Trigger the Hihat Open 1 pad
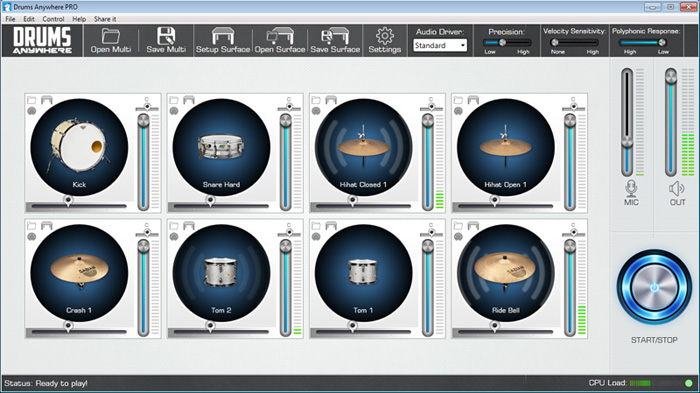Image resolution: width=700 pixels, height=393 pixels. pyautogui.click(x=506, y=147)
